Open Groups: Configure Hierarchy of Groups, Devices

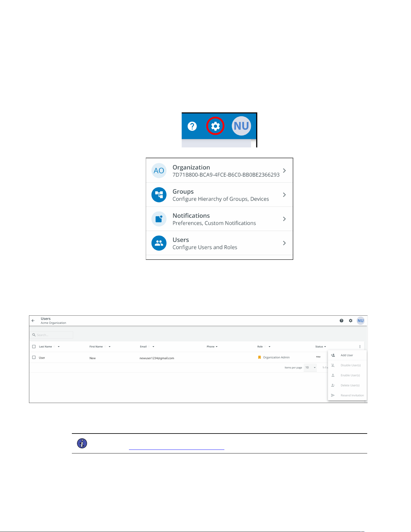(x=220, y=195)
